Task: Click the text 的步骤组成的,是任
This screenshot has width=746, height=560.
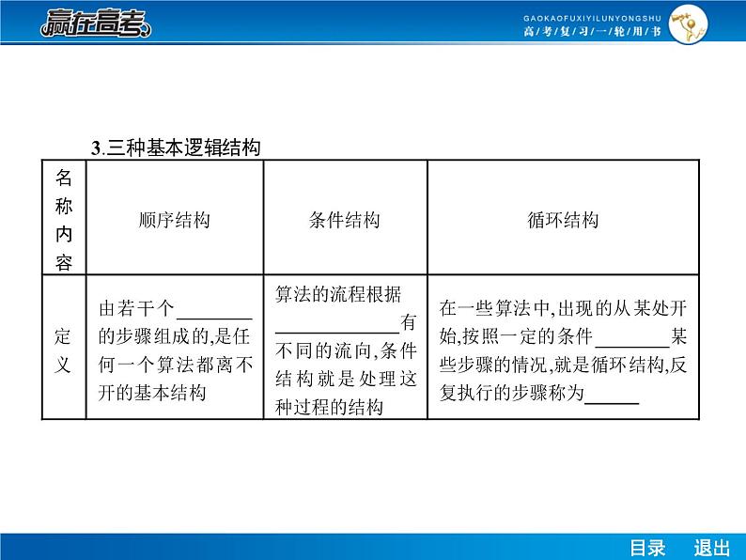Action: (174, 336)
